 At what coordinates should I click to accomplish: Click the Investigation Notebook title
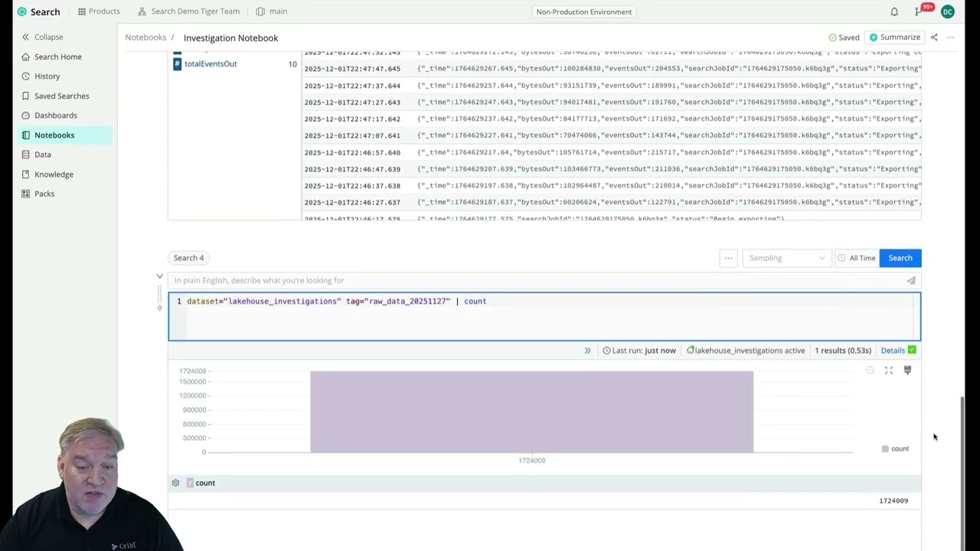[230, 37]
